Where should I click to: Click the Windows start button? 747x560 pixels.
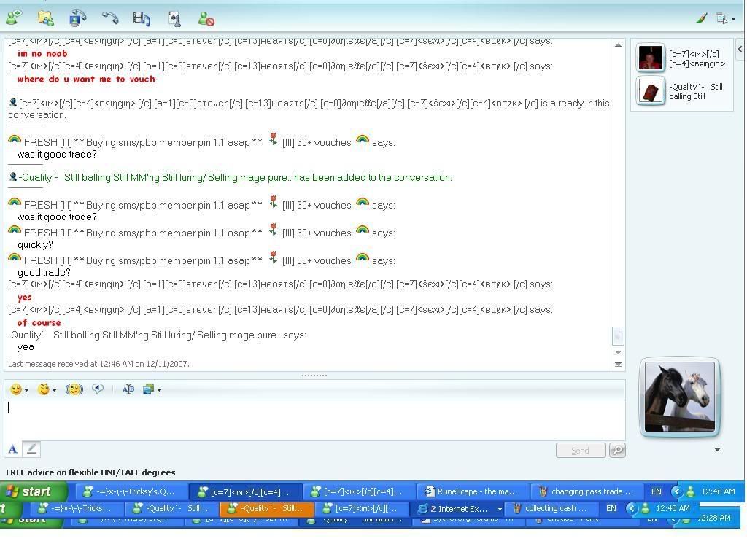[34, 491]
